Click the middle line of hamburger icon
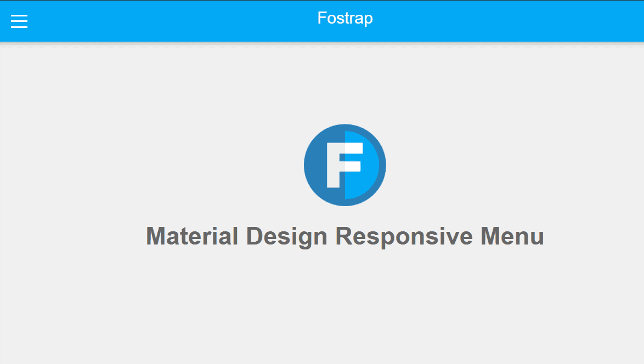Image resolution: width=644 pixels, height=364 pixels. click(19, 21)
